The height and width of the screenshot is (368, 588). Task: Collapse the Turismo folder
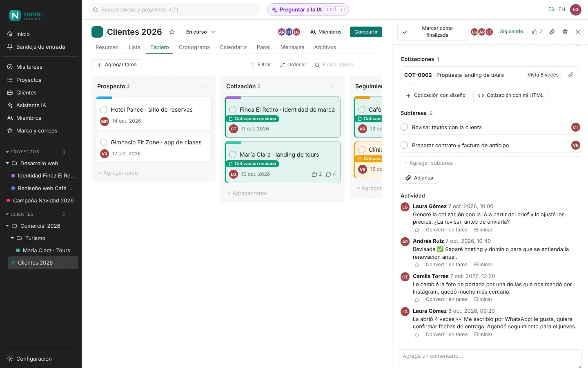pyautogui.click(x=12, y=238)
